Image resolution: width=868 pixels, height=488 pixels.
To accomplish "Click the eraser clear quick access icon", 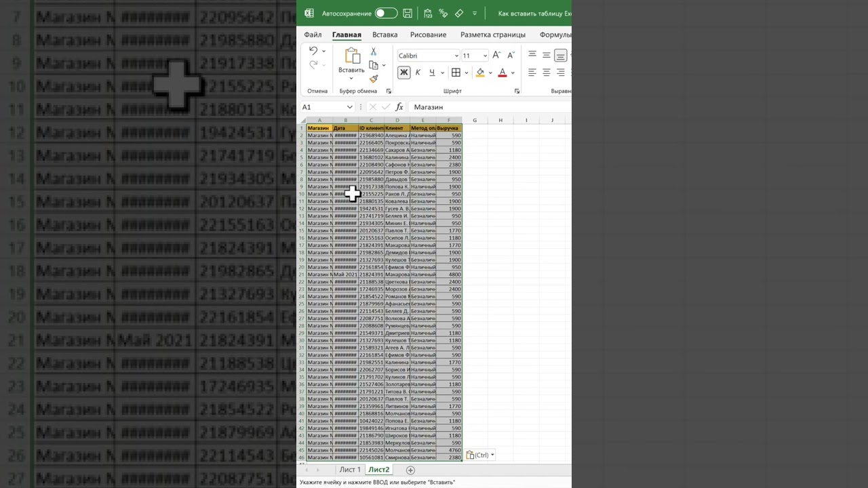I will [459, 13].
